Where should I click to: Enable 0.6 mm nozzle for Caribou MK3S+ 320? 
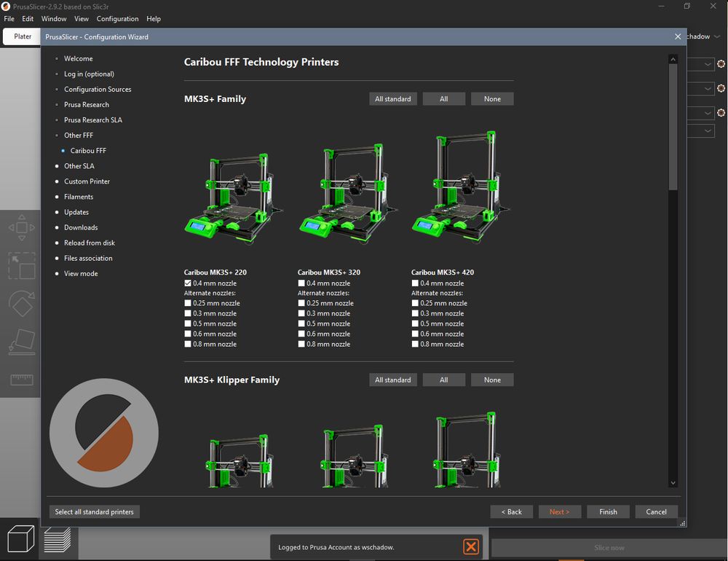(x=302, y=334)
